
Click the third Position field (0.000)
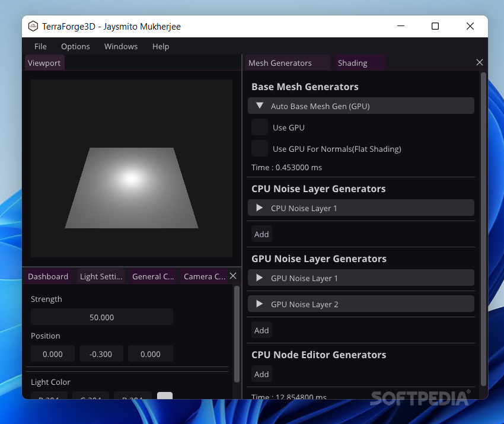click(x=151, y=353)
